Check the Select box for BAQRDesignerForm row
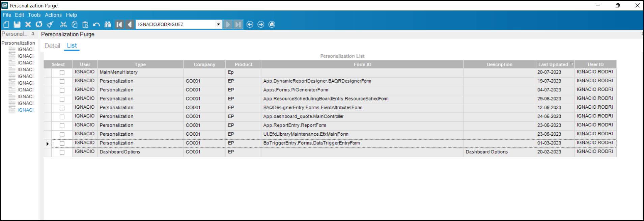This screenshot has height=221, width=644. [x=62, y=81]
